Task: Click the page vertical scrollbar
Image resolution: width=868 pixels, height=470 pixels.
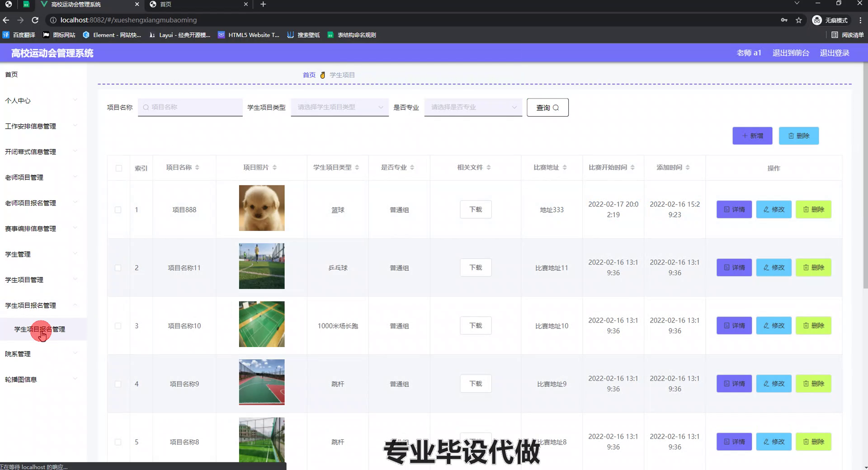Action: 865,176
